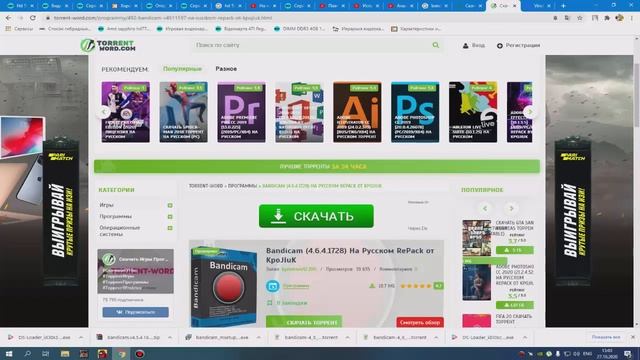Screen dimensions: 640x360
Task: Open options arrow for second bandicam torrent download
Action: tap(436, 338)
